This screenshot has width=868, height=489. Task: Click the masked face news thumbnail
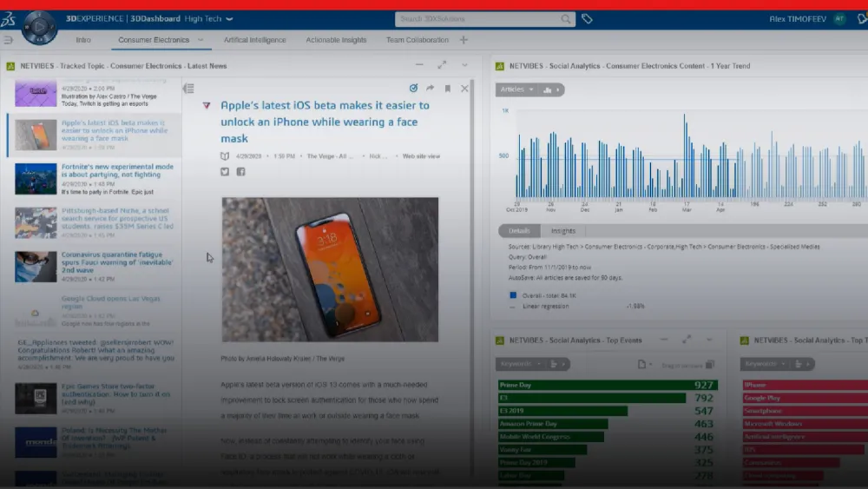(36, 267)
